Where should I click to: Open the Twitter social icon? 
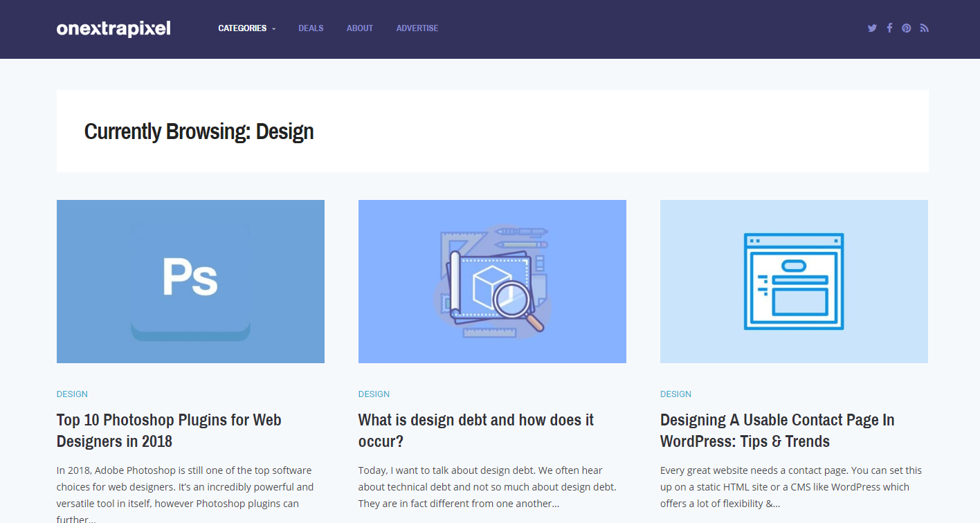coord(872,28)
